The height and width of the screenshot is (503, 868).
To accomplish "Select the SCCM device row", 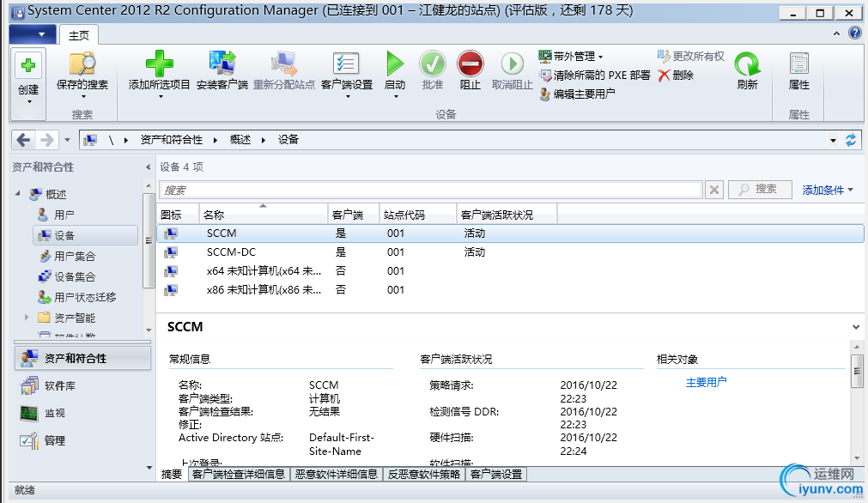I will pyautogui.click(x=510, y=233).
